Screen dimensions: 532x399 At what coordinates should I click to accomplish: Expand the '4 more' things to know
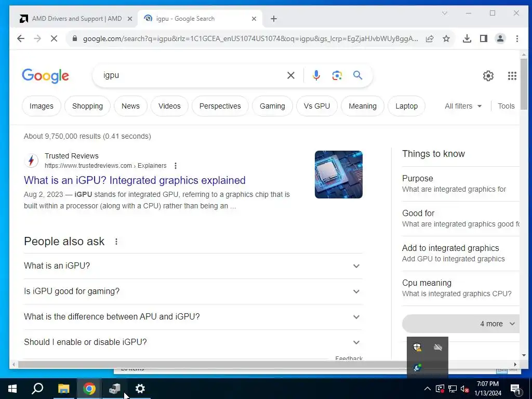click(x=461, y=324)
